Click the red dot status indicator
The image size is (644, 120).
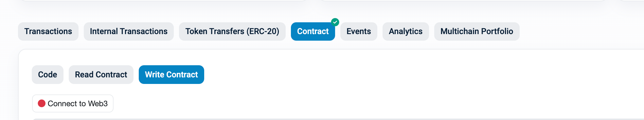coord(42,104)
